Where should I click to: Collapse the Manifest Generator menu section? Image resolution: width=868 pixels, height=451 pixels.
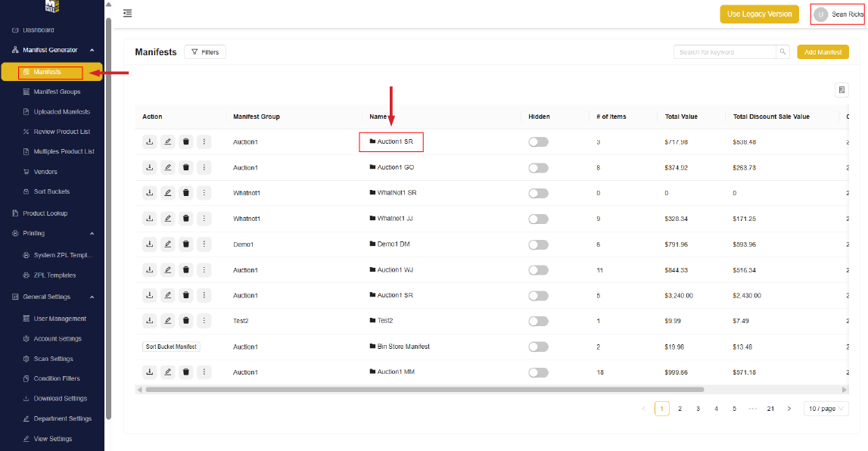[92, 50]
